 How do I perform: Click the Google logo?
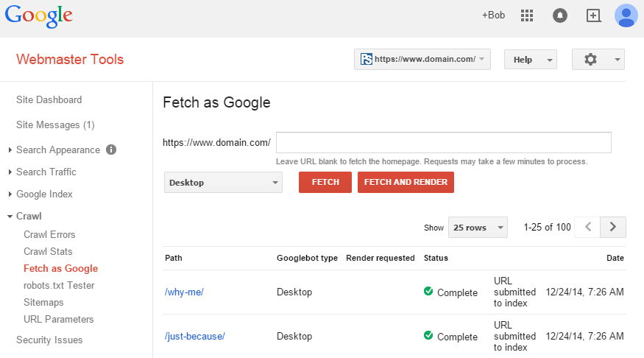pos(38,16)
